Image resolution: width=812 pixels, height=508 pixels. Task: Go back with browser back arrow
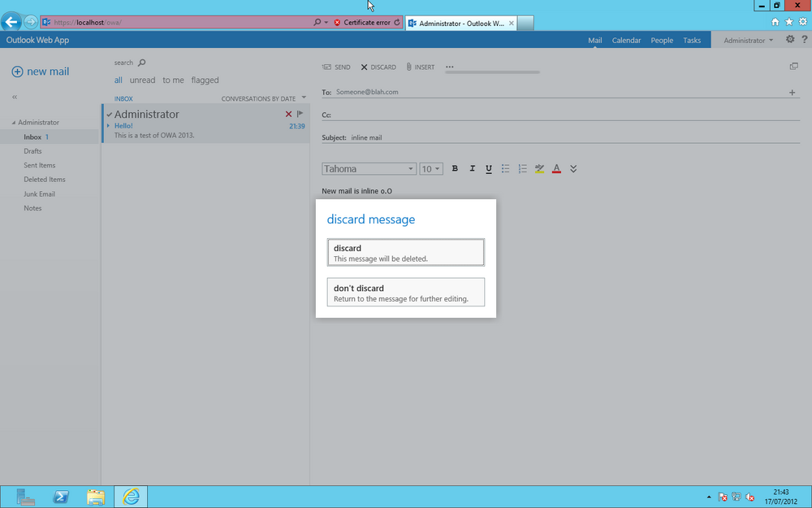pos(11,22)
